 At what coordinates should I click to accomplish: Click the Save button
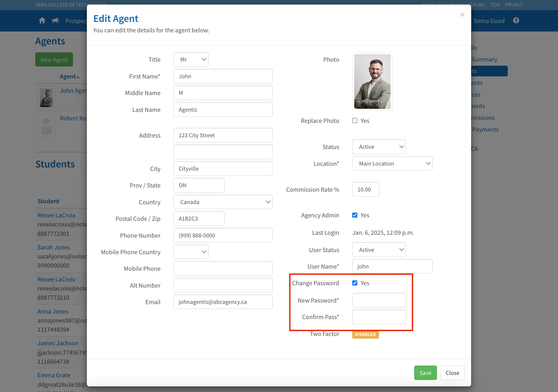coord(425,373)
